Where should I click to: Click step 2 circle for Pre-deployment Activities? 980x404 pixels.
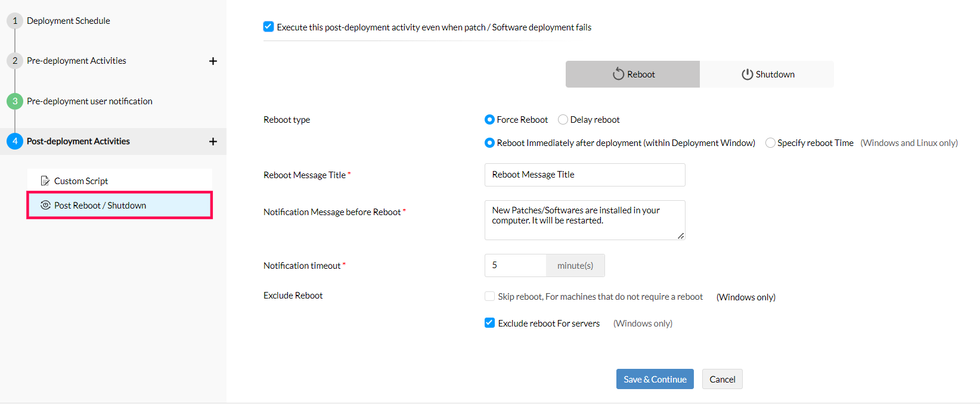[x=15, y=61]
